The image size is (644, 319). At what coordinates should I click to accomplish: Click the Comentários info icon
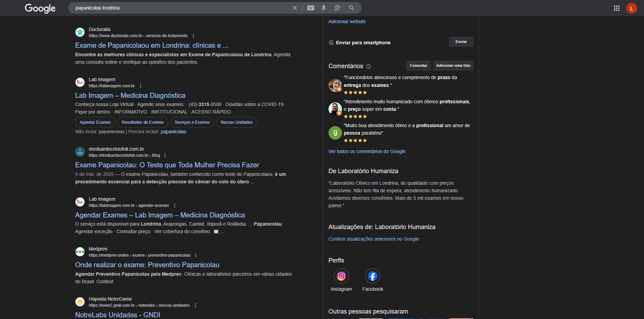pyautogui.click(x=369, y=66)
